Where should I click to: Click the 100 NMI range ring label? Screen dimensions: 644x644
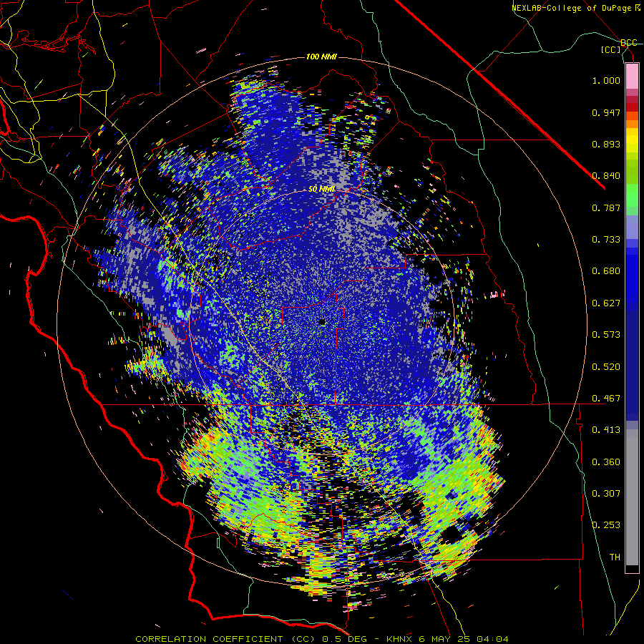pos(321,57)
